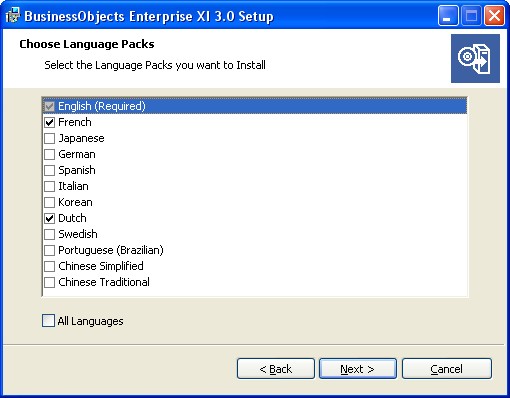Click the 'English (Required)' row text
This screenshot has width=510, height=398.
click(102, 106)
